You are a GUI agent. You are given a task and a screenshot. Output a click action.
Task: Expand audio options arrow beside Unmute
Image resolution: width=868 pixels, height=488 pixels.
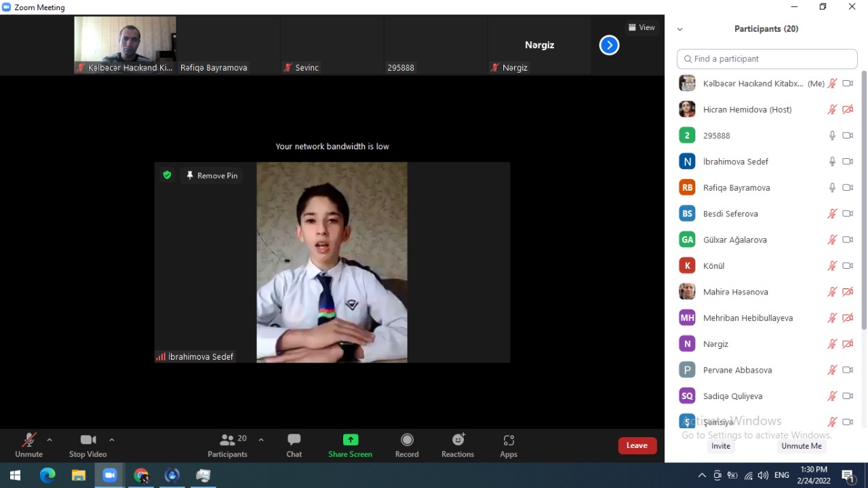pos(50,440)
